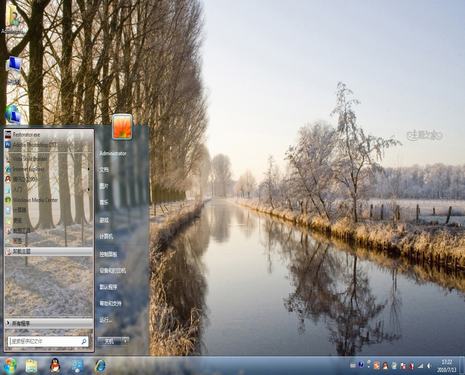This screenshot has width=465, height=375.
Task: Open Administrator user folder link
Action: click(113, 154)
